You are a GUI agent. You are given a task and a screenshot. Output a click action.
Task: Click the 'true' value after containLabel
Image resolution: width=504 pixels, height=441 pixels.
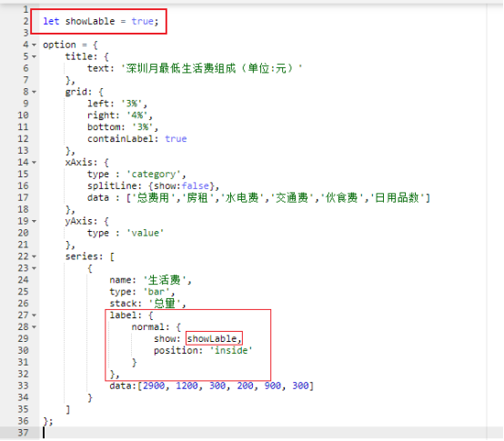(x=176, y=139)
